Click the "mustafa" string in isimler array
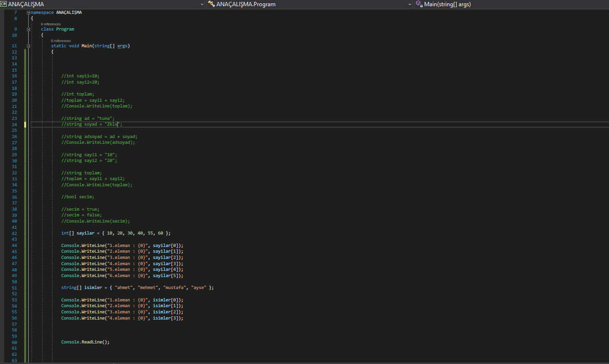This screenshot has height=364, width=609. click(x=175, y=288)
